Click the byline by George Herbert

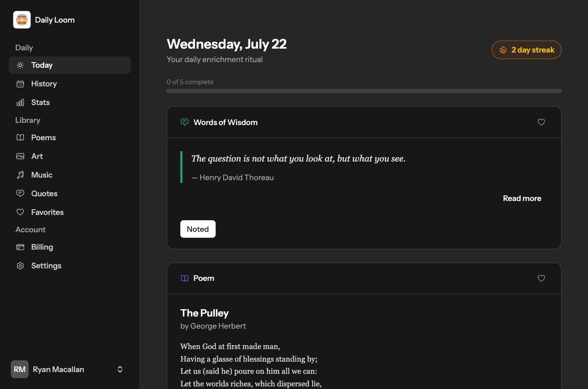point(213,326)
